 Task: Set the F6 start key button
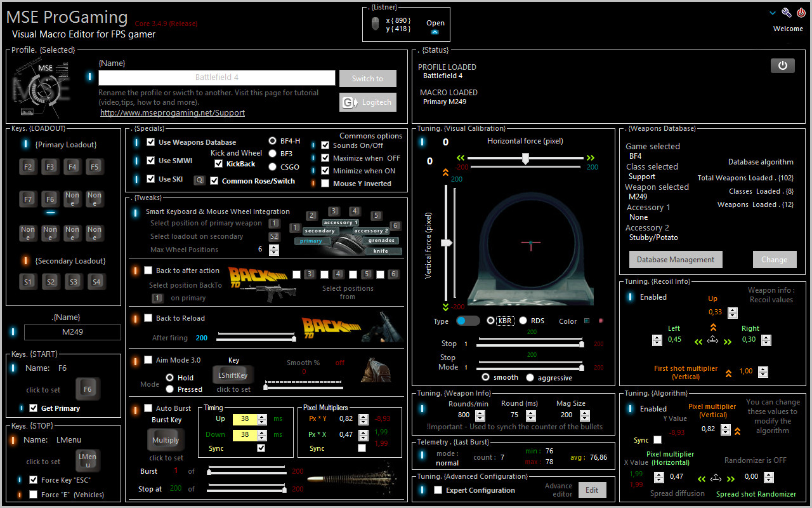pyautogui.click(x=88, y=389)
